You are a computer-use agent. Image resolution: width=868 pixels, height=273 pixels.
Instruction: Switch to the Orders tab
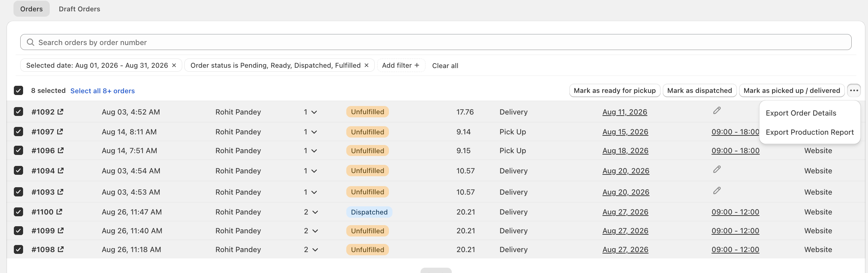(32, 9)
